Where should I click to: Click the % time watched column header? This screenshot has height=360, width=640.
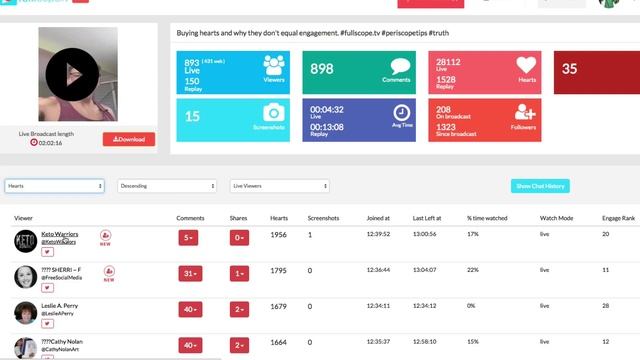(x=487, y=218)
